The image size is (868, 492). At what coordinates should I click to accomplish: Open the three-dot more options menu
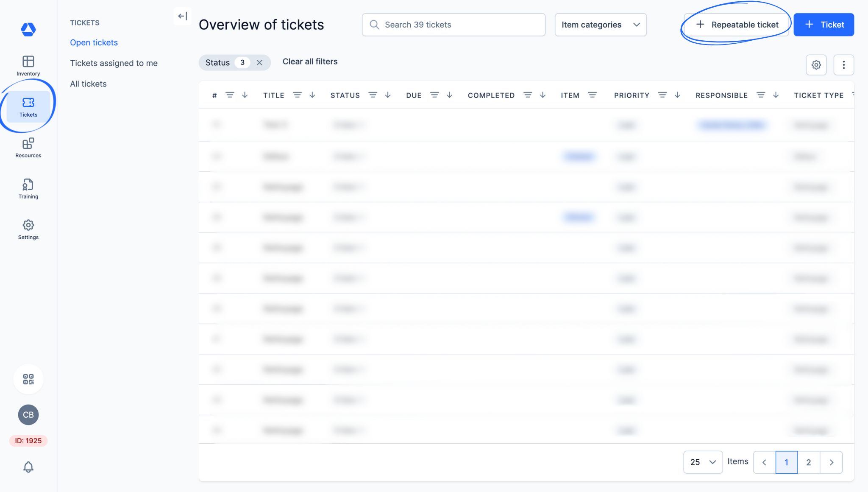843,65
